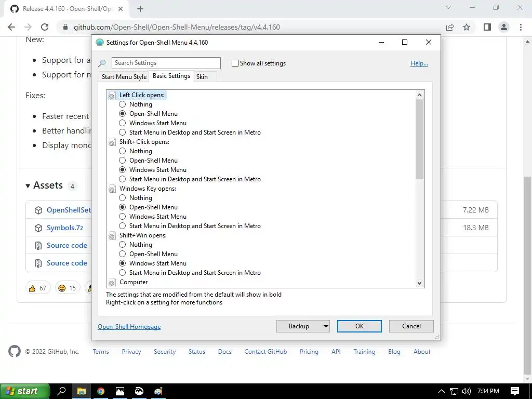This screenshot has height=399, width=532.
Task: Open the Backup button dropdown arrow
Action: point(326,326)
